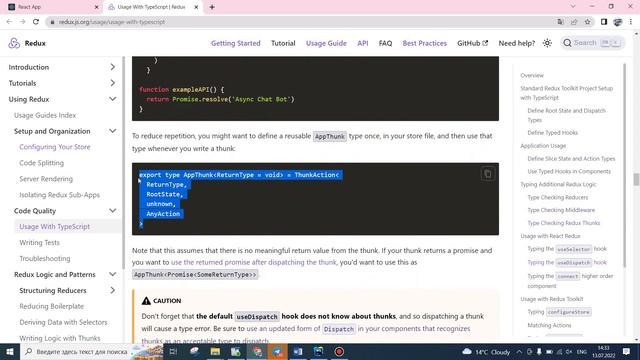The image size is (640, 360).
Task: Open the browser profile avatar
Action: pos(618,22)
